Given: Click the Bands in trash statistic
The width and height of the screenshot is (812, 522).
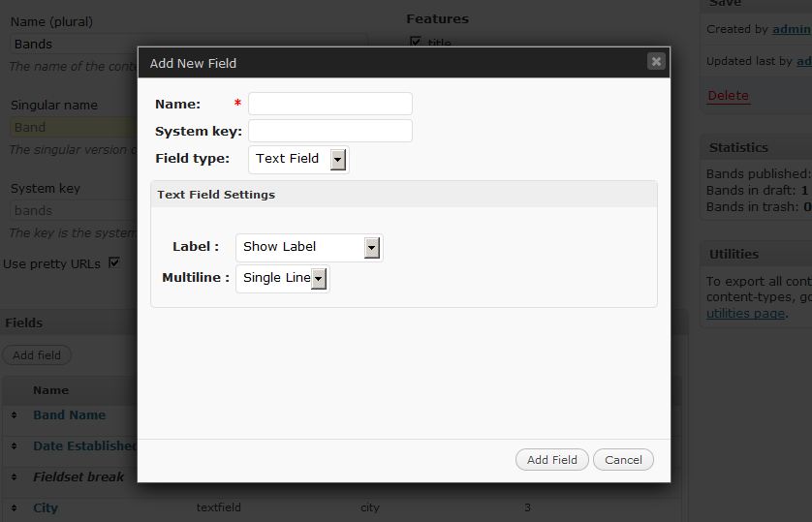Looking at the screenshot, I should pyautogui.click(x=758, y=207).
